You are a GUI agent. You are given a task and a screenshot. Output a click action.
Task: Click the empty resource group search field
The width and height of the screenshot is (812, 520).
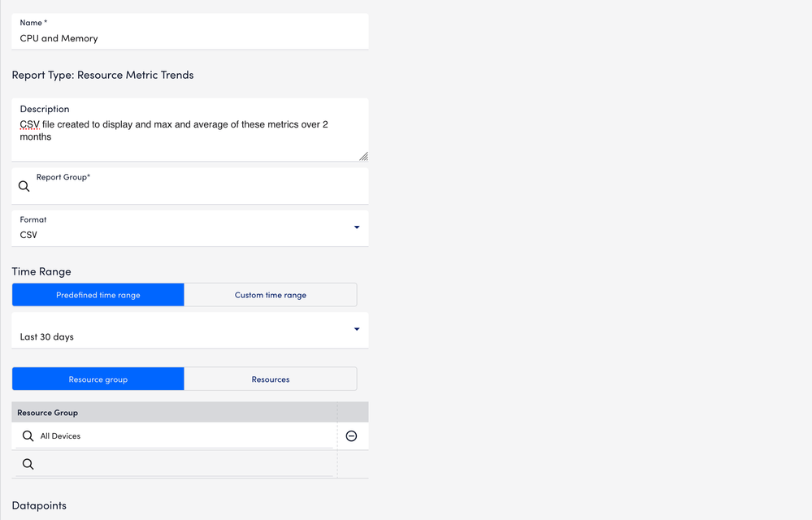pos(174,464)
